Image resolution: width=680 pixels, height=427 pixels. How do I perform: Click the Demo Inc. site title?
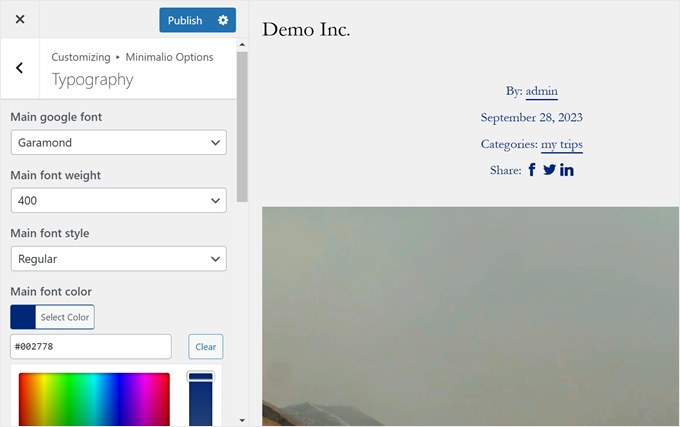point(306,30)
